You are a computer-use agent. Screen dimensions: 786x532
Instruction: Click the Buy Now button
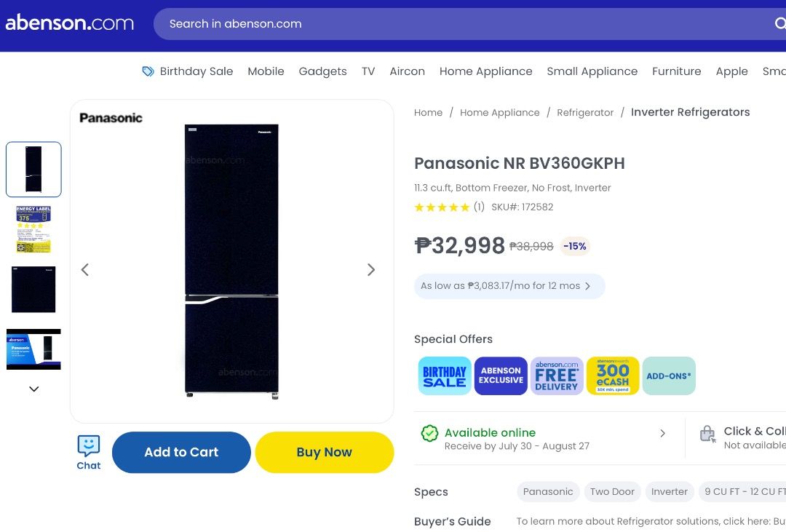(324, 452)
